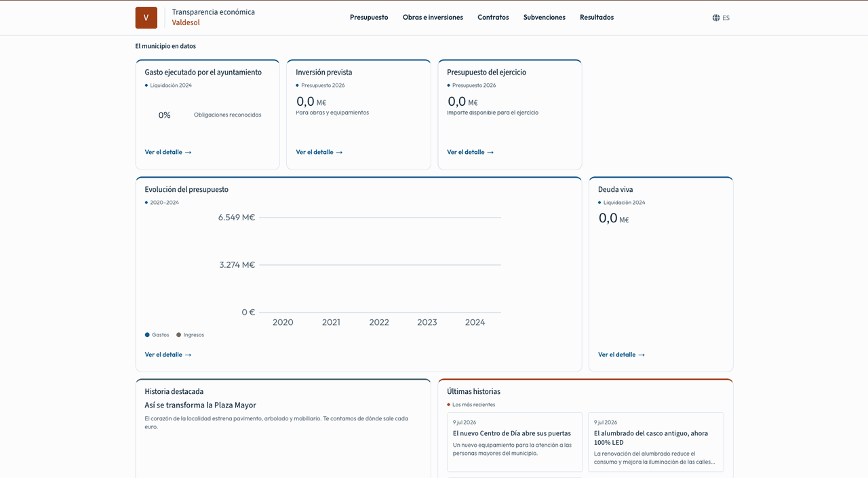868x478 pixels.
Task: Open Ver el detalle under Gasto ejecutado
Action: [168, 153]
